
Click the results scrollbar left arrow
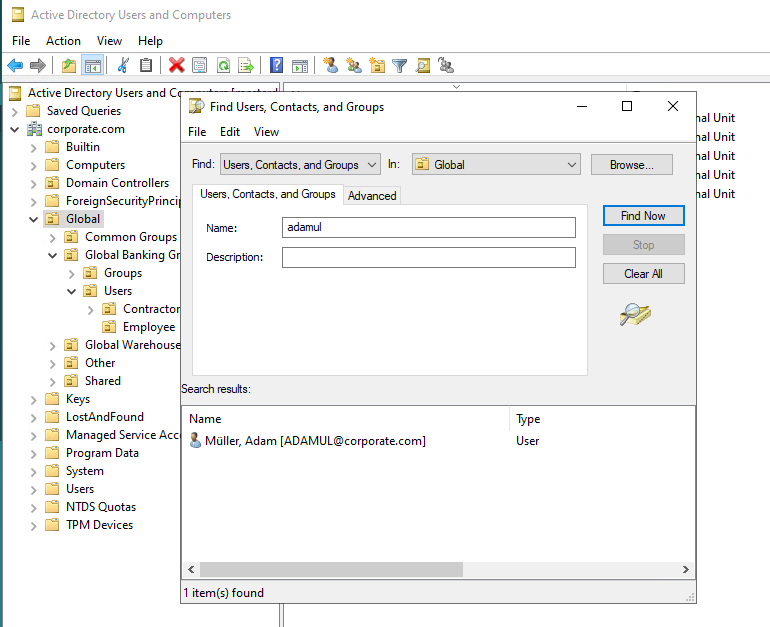point(192,570)
